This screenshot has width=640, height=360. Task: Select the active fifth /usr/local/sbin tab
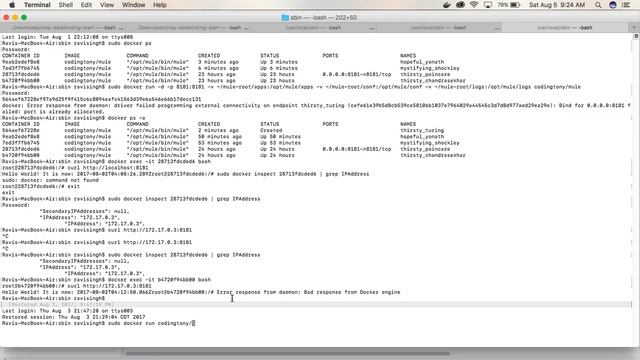point(565,27)
